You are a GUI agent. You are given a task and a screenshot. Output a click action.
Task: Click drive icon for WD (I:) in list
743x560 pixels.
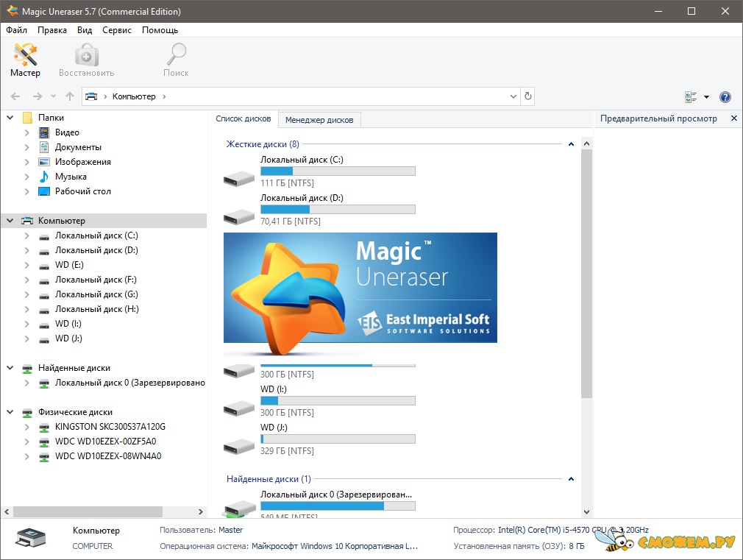click(239, 408)
